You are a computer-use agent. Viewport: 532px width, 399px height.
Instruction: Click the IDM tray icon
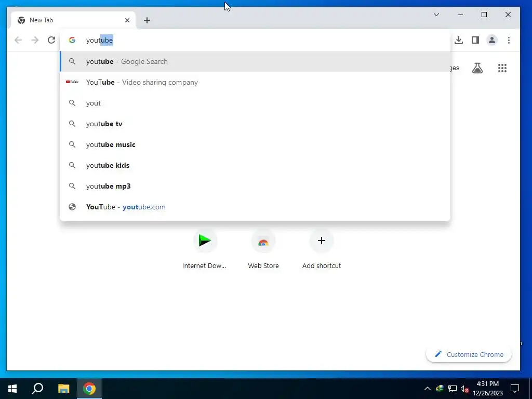[x=440, y=389]
